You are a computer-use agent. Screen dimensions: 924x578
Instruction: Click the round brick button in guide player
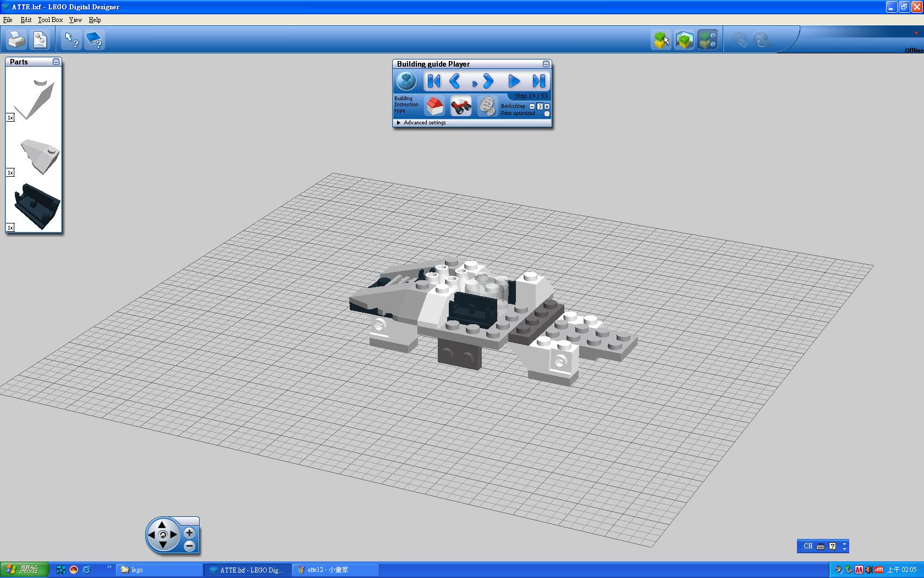[406, 81]
